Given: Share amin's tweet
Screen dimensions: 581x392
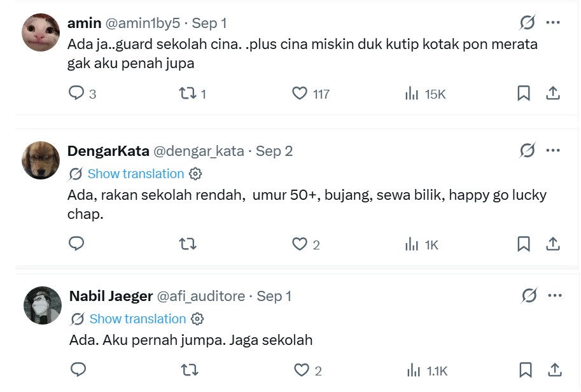Looking at the screenshot, I should pyautogui.click(x=553, y=93).
